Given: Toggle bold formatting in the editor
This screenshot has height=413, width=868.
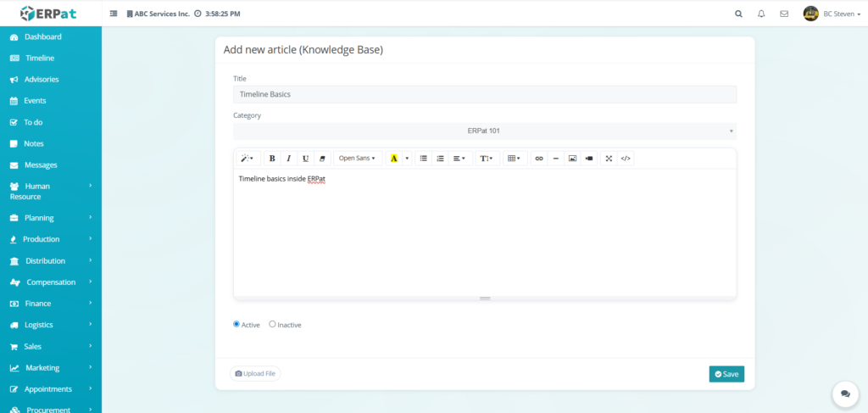Looking at the screenshot, I should point(272,159).
